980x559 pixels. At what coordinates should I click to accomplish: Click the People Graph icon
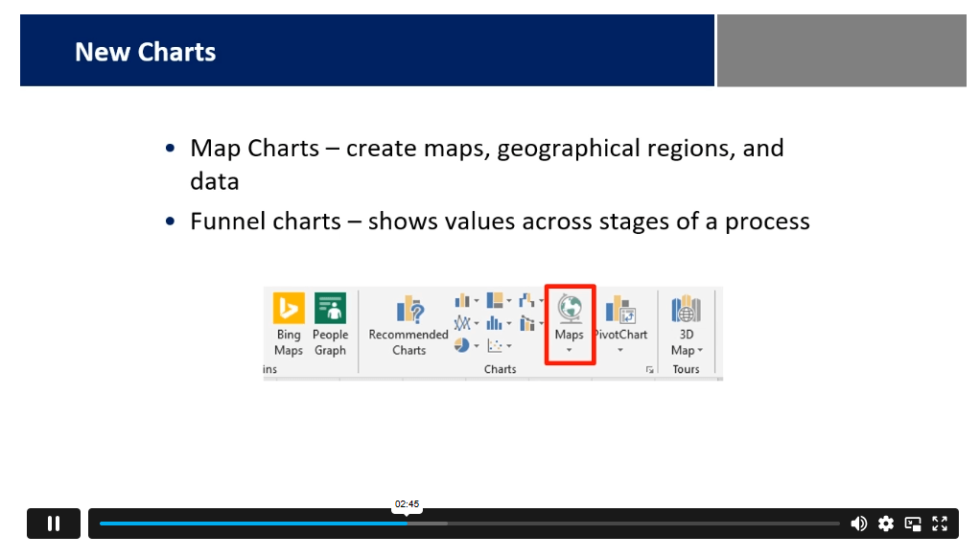[330, 308]
